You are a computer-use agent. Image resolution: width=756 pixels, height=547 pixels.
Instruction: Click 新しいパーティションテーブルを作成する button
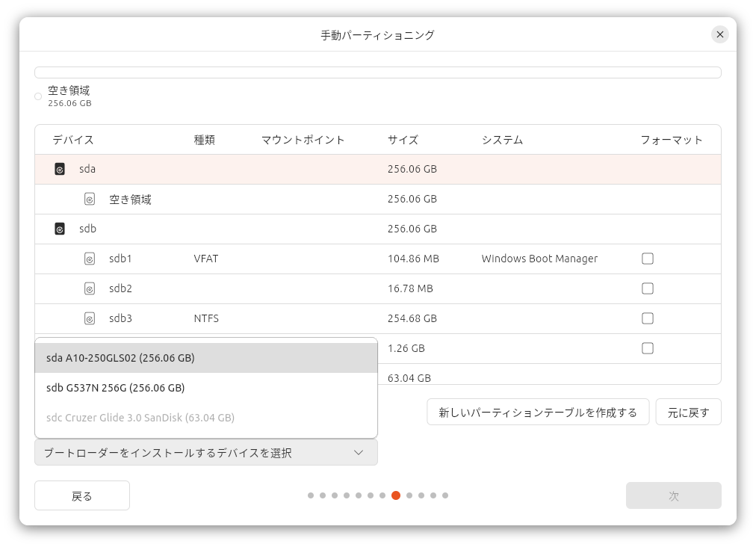coord(538,412)
